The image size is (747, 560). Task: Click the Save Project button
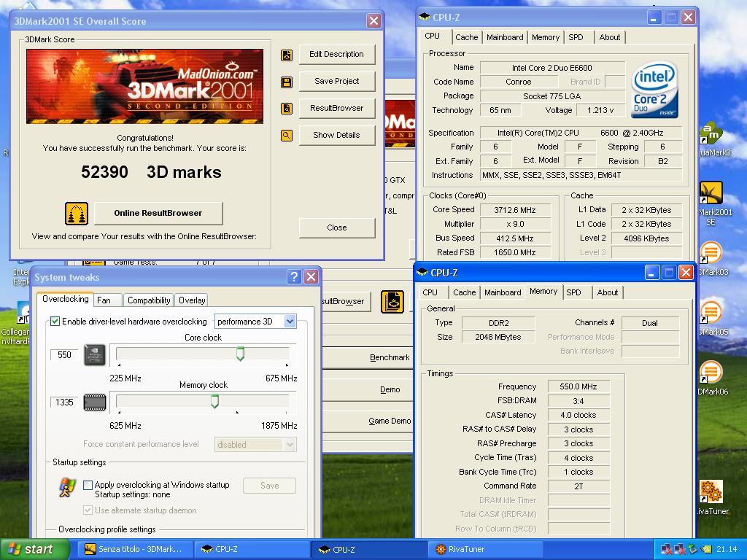coord(337,82)
